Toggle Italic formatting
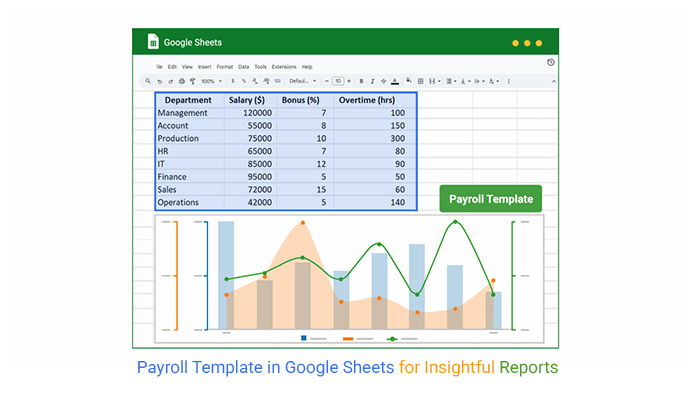 372,81
